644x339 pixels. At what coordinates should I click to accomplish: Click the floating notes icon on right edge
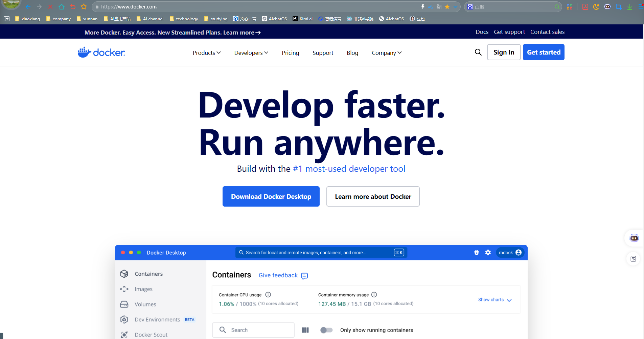pyautogui.click(x=633, y=259)
